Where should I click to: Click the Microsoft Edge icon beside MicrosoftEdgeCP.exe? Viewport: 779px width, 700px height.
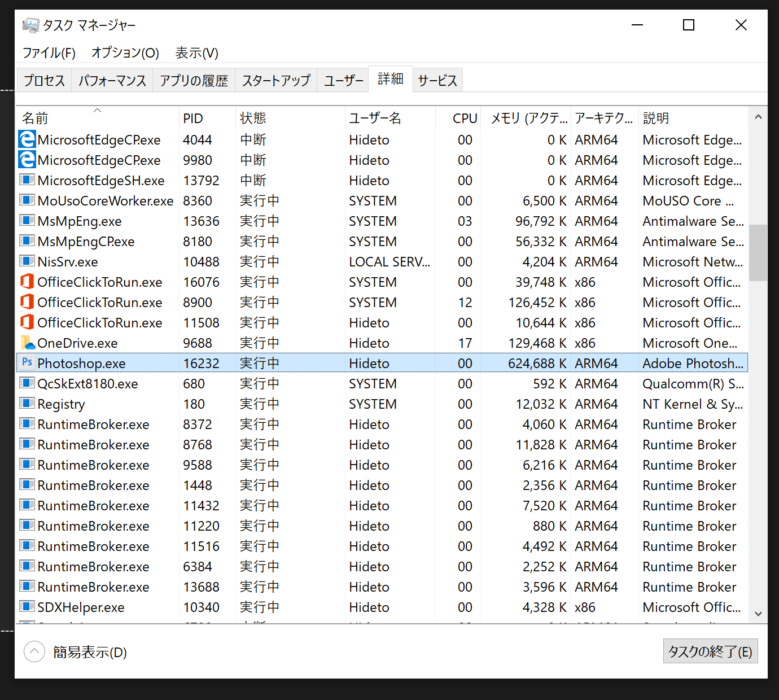tap(27, 139)
